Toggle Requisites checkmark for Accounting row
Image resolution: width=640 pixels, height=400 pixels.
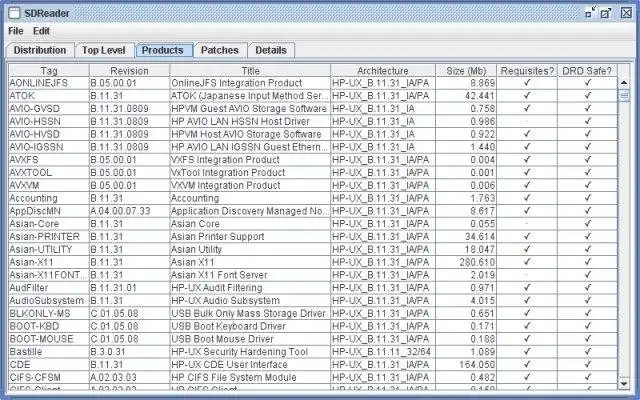click(x=527, y=198)
